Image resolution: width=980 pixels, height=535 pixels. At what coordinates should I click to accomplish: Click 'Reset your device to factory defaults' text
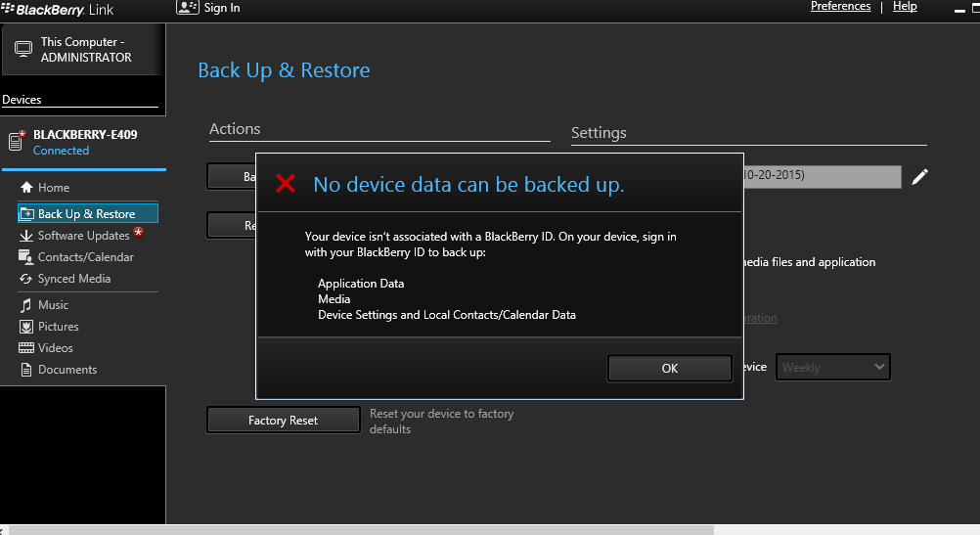[441, 422]
